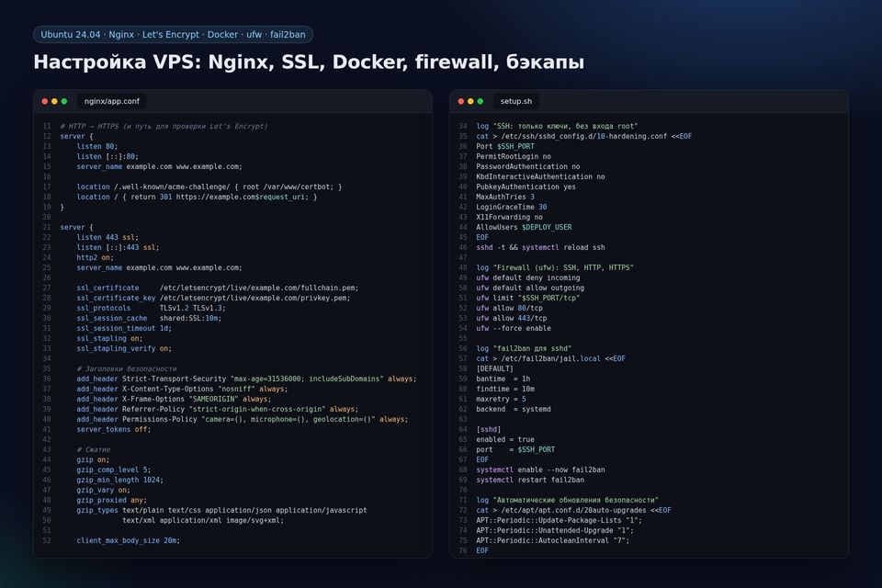Click the green dot in nginx/app.conf window
The height and width of the screenshot is (588, 882).
64,101
